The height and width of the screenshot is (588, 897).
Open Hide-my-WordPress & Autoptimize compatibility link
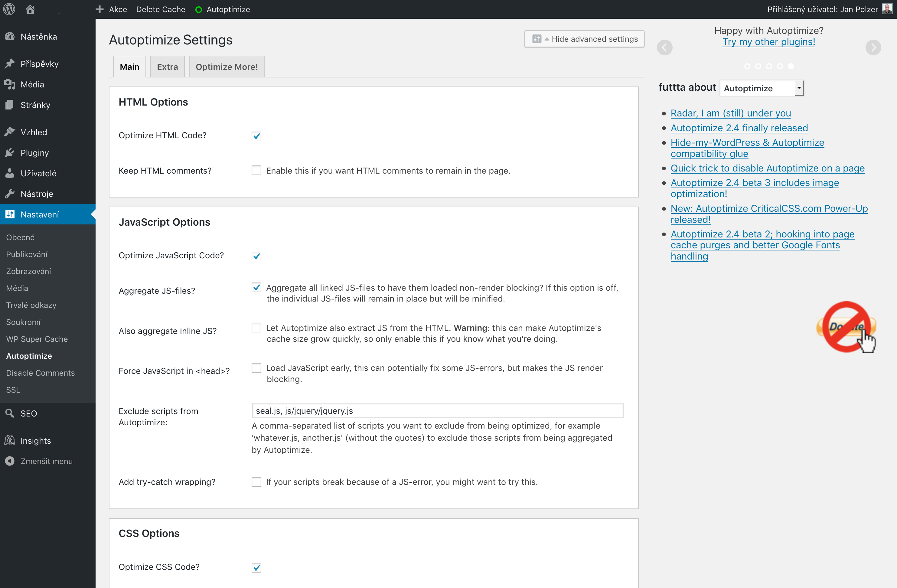pyautogui.click(x=747, y=148)
